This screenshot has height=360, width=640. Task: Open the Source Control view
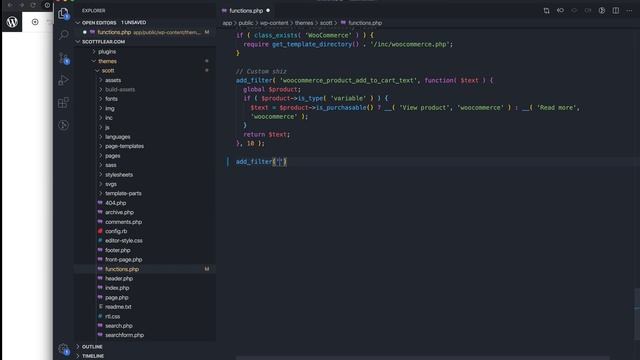point(63,58)
